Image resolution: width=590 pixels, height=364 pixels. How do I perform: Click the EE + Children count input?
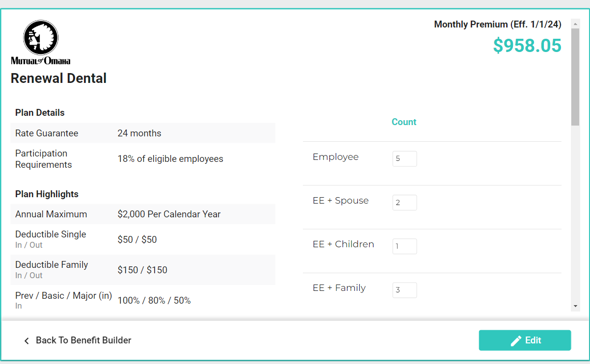click(x=404, y=246)
